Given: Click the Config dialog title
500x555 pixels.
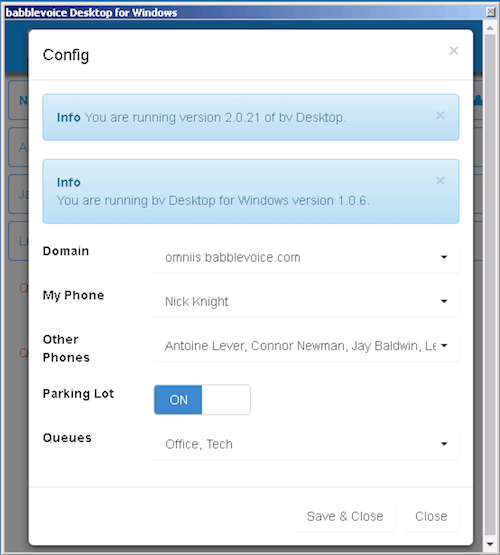Looking at the screenshot, I should click(x=66, y=55).
